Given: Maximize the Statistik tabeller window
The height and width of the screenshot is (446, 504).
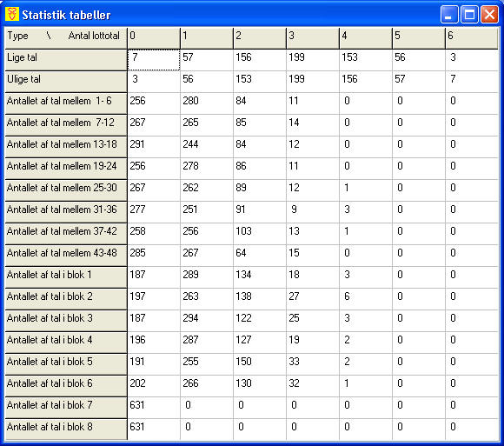Looking at the screenshot, I should pos(469,15).
